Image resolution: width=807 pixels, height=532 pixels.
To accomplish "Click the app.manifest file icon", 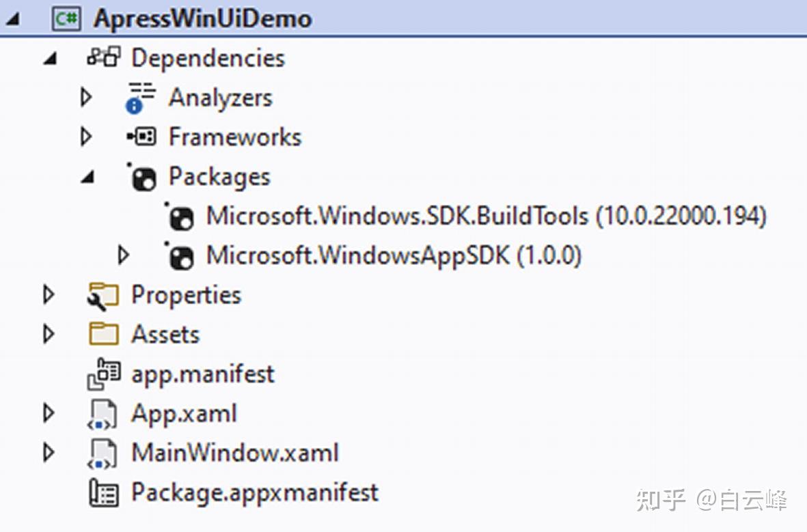I will [x=103, y=374].
